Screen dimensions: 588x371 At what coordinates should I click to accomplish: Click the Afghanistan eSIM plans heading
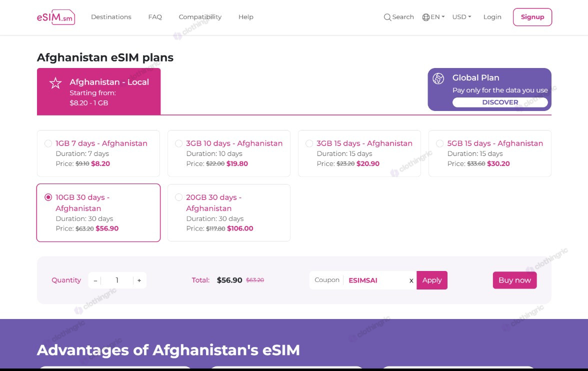pyautogui.click(x=105, y=57)
